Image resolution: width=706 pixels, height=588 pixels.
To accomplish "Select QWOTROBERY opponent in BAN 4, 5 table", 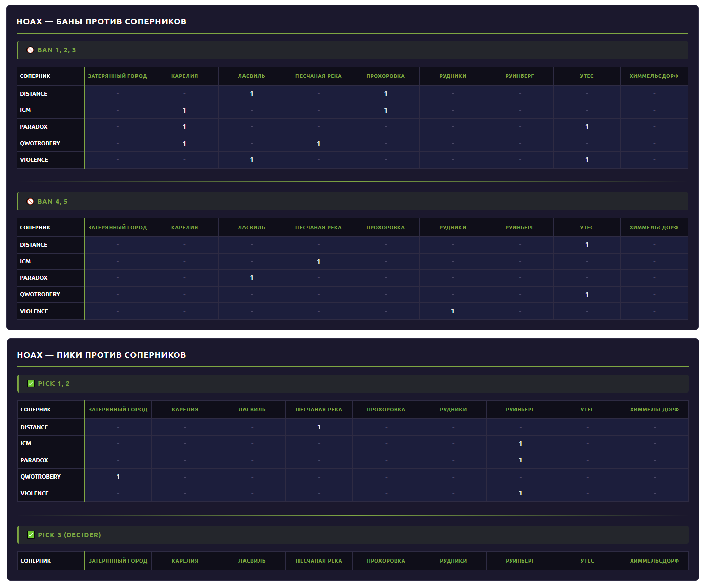I will click(x=40, y=295).
